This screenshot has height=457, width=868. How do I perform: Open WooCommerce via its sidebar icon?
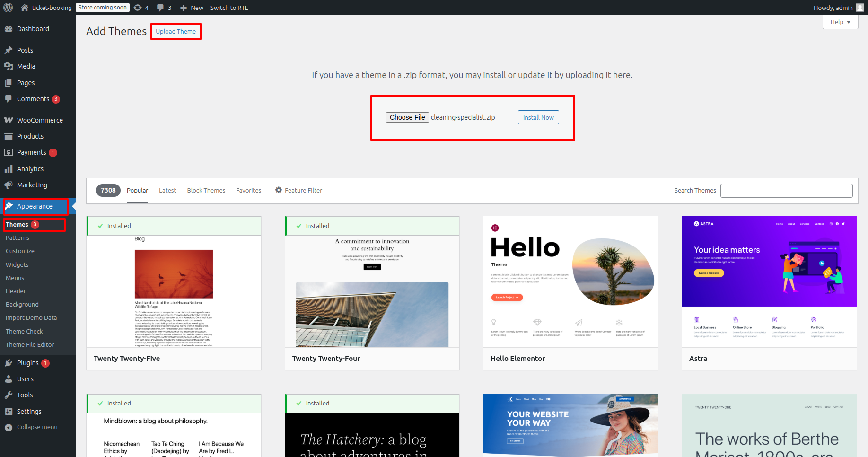pyautogui.click(x=9, y=120)
